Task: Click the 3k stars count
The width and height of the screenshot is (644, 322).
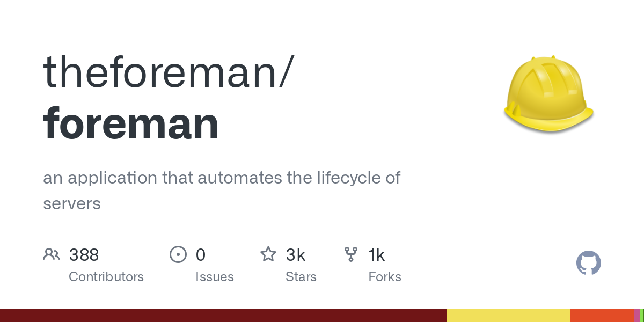Action: coord(296,255)
